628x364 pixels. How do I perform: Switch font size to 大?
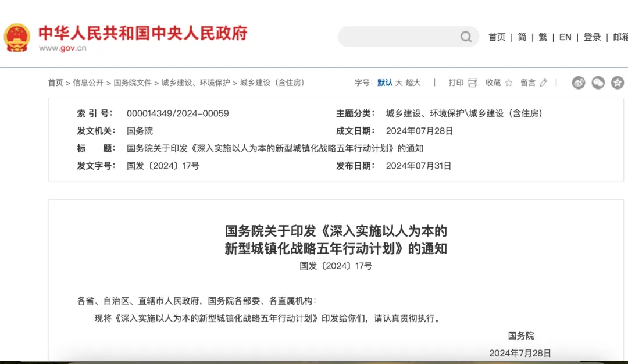[399, 83]
